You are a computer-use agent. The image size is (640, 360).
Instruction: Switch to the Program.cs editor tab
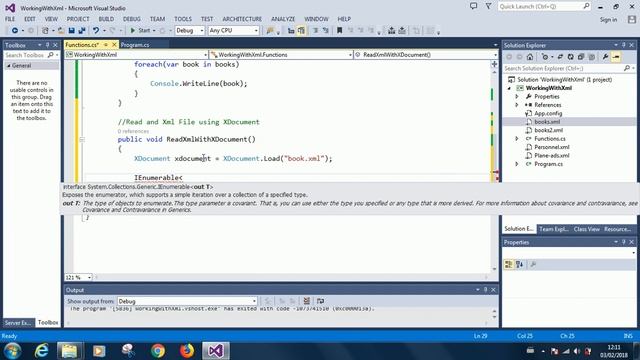[135, 45]
